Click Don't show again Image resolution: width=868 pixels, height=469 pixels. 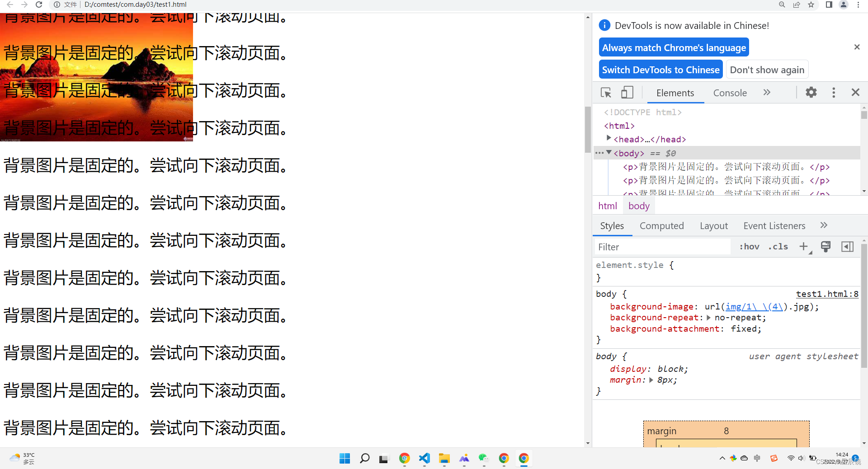point(767,70)
